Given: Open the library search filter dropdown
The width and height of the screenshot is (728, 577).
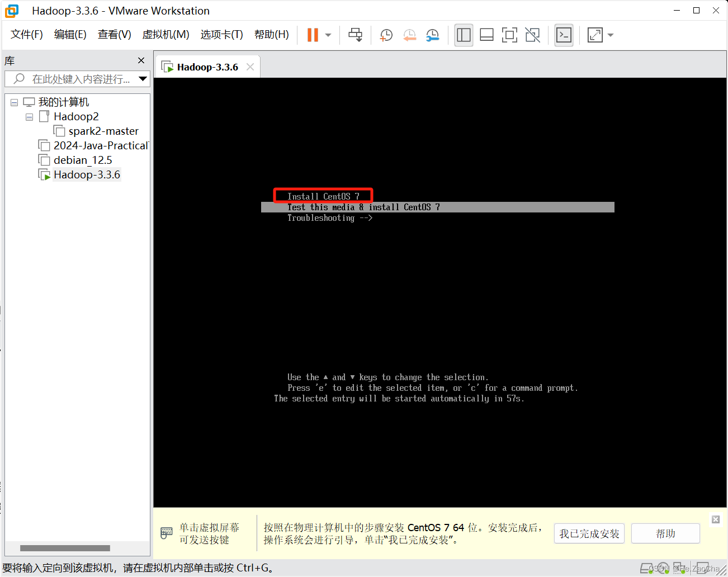Looking at the screenshot, I should 143,79.
